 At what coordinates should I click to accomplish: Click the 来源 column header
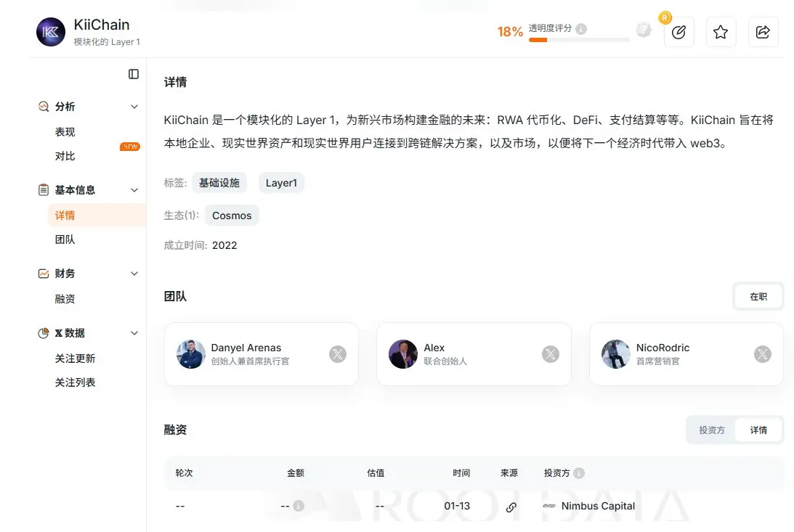[509, 472]
